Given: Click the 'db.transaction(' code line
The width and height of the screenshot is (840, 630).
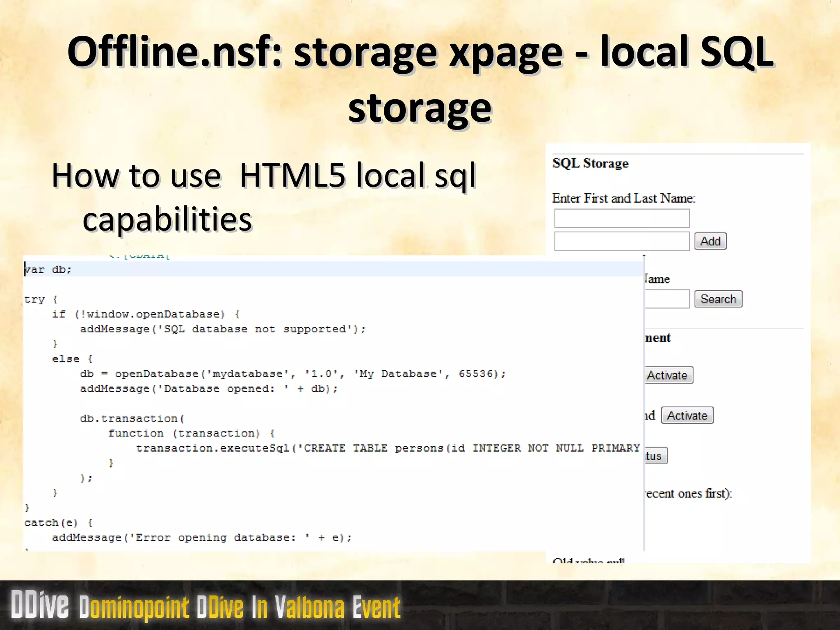Looking at the screenshot, I should 132,418.
